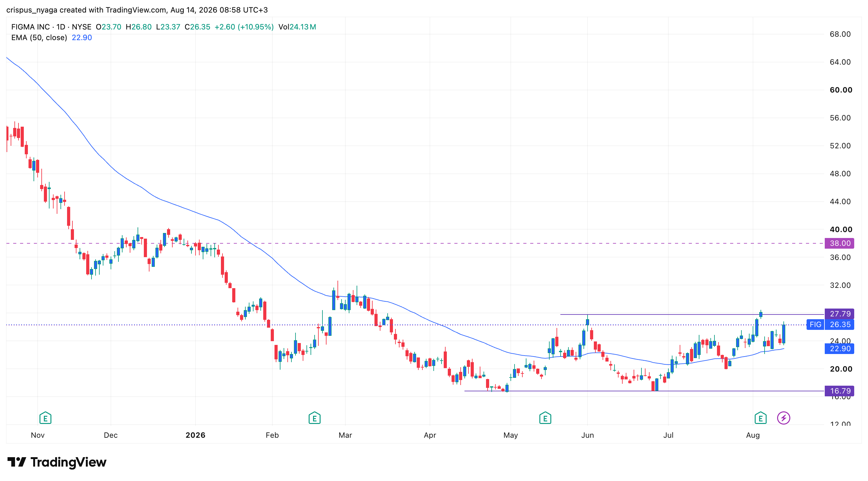Select the Apr label on the time axis
The height and width of the screenshot is (481, 868).
point(430,435)
